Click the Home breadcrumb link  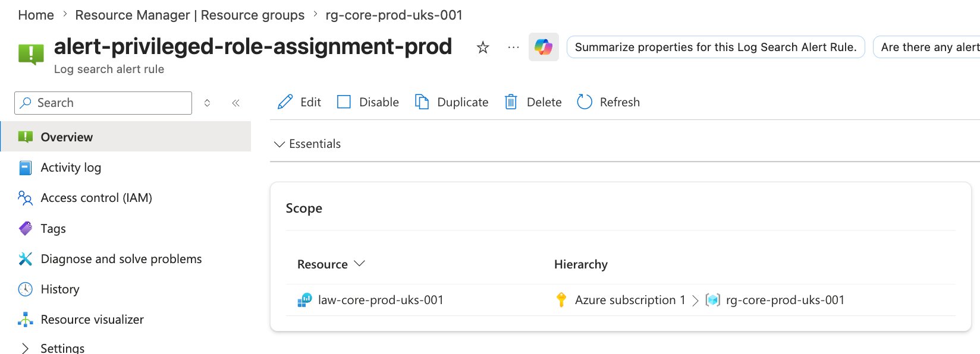point(36,15)
